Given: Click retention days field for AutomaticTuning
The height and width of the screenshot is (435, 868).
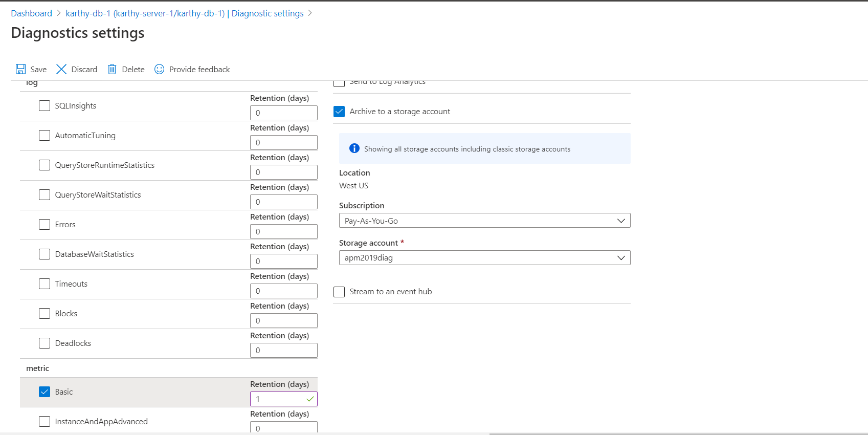Looking at the screenshot, I should point(283,143).
